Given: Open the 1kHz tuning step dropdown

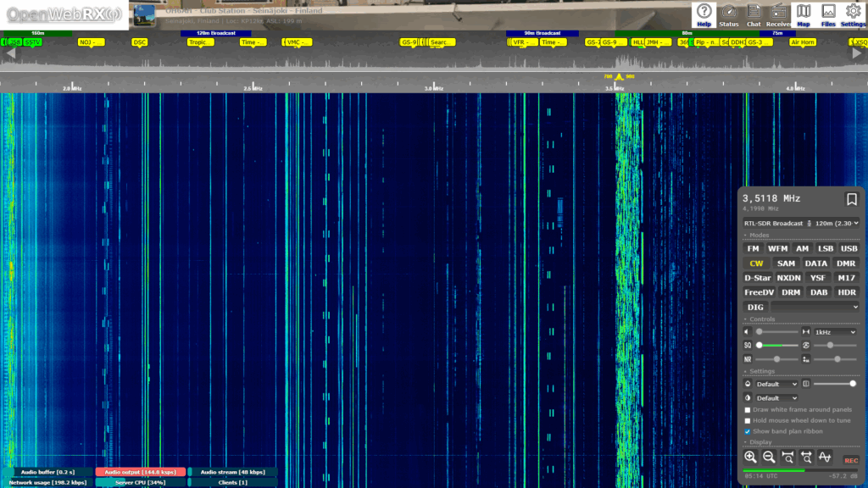Looking at the screenshot, I should click(x=834, y=332).
